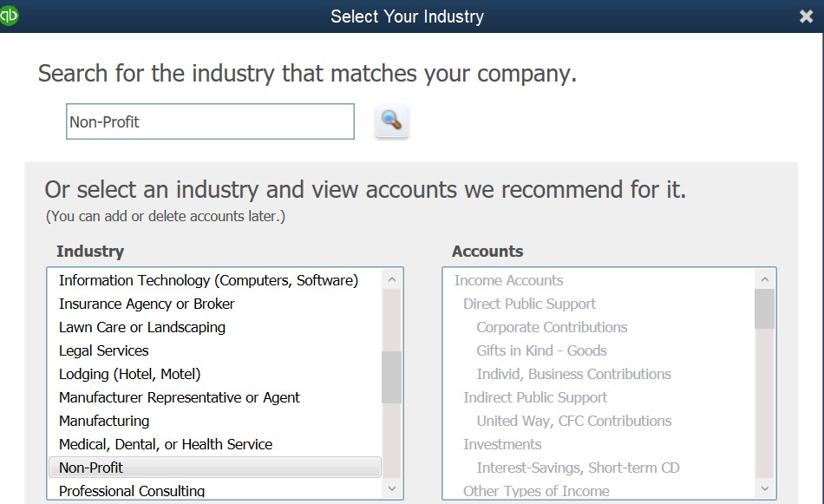Select Legal Services from industry list
824x504 pixels.
[104, 350]
